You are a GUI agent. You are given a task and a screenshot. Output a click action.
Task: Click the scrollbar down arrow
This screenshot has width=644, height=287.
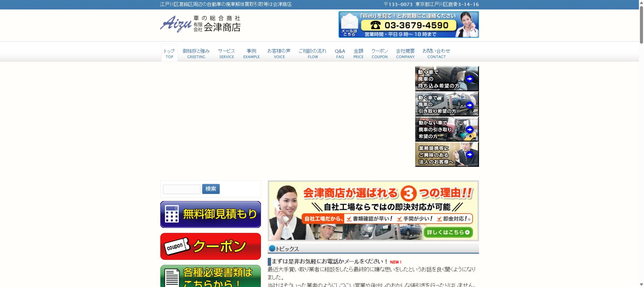pos(641,284)
